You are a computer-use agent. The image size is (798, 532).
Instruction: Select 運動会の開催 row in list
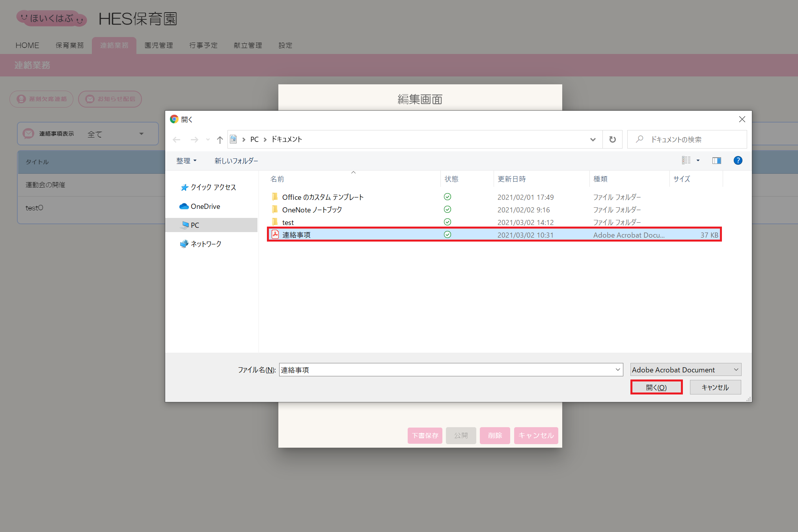(x=91, y=185)
